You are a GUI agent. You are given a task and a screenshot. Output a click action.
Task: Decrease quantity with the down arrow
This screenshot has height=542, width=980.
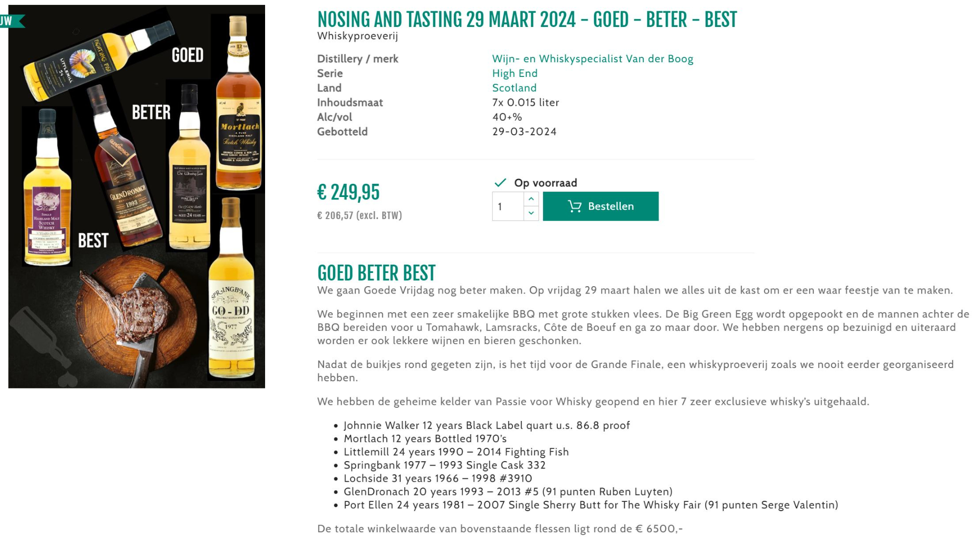pyautogui.click(x=531, y=213)
